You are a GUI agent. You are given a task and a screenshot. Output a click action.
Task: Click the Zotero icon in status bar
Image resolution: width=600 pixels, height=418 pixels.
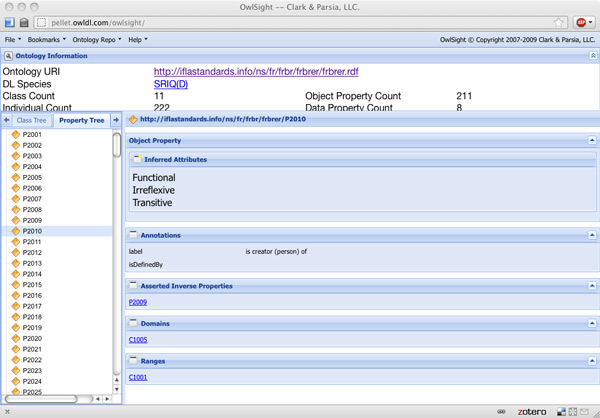tap(532, 411)
